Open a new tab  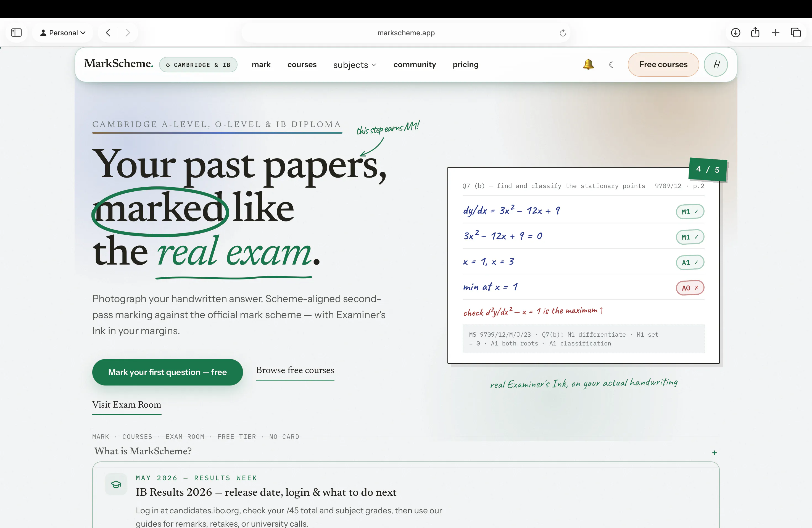(776, 33)
